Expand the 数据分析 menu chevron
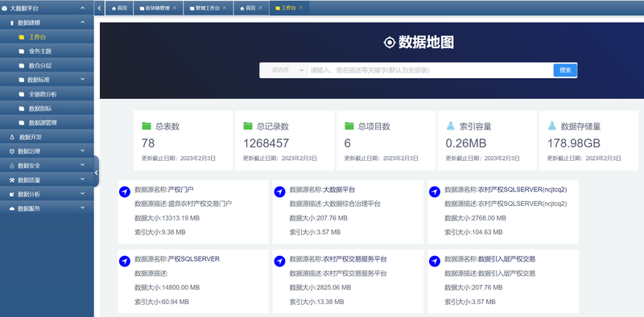The width and height of the screenshot is (644, 317). pos(83,193)
